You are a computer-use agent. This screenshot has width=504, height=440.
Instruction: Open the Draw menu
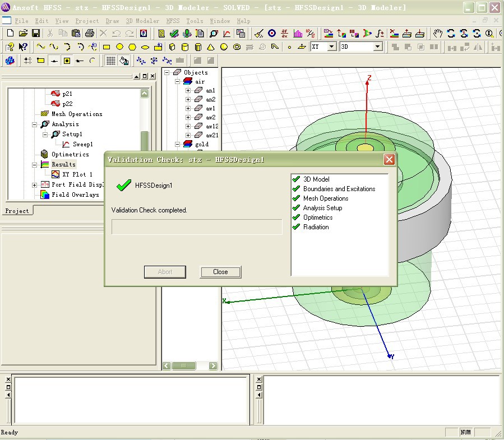(x=112, y=21)
